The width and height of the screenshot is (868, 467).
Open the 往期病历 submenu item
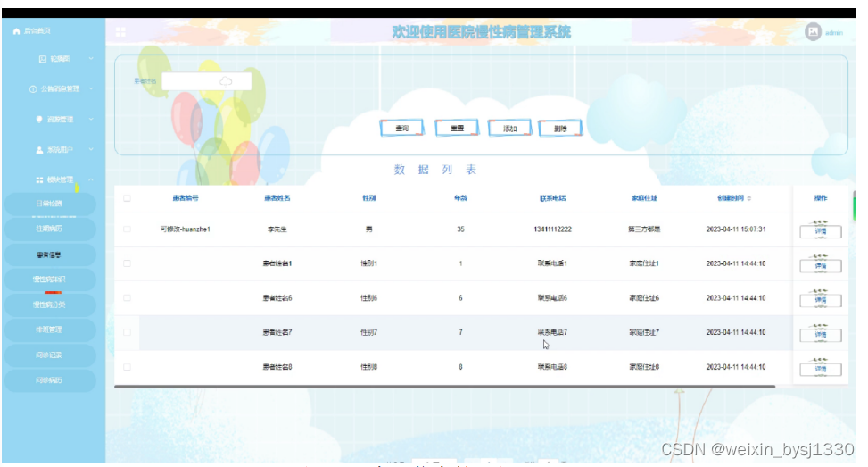point(50,229)
